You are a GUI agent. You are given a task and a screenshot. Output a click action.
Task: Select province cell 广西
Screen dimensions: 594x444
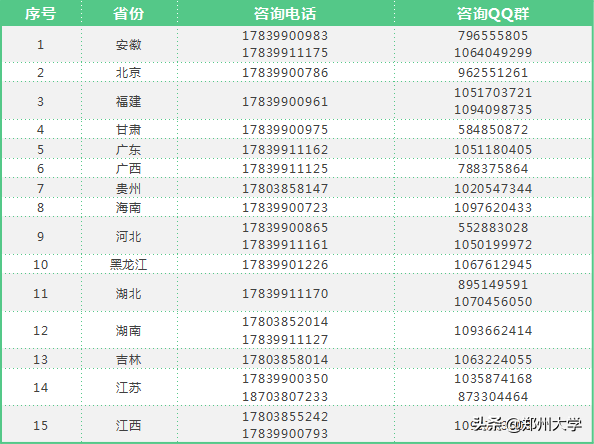click(128, 169)
